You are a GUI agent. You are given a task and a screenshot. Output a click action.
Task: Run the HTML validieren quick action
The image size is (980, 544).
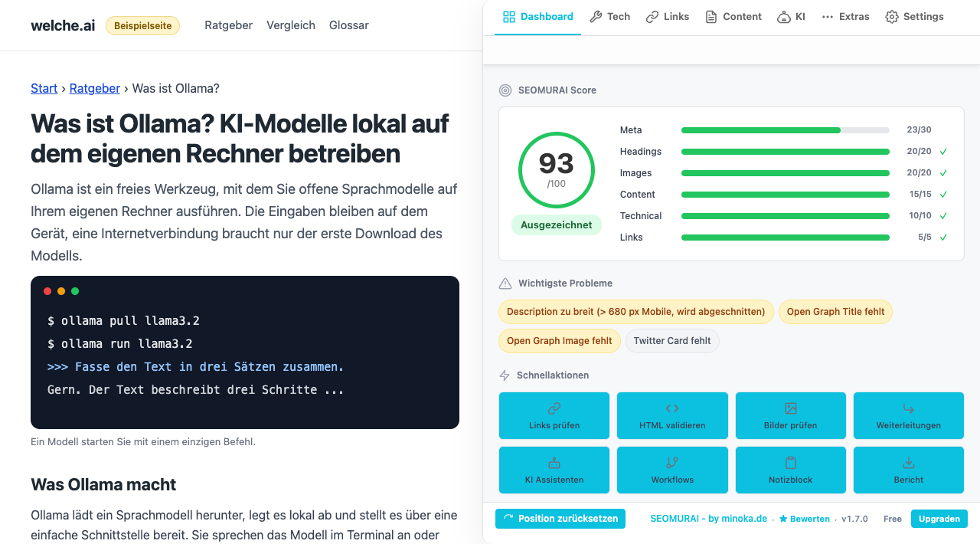[x=672, y=416]
